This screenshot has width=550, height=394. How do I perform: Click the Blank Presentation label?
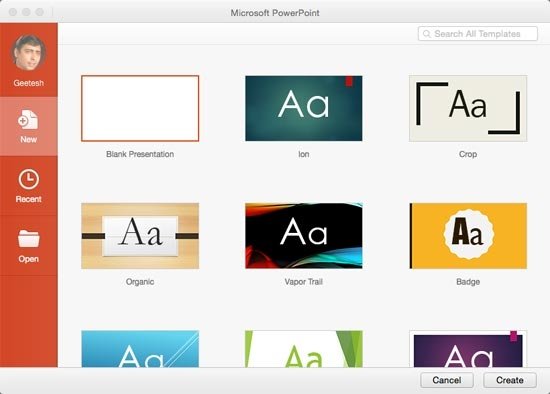(x=140, y=154)
